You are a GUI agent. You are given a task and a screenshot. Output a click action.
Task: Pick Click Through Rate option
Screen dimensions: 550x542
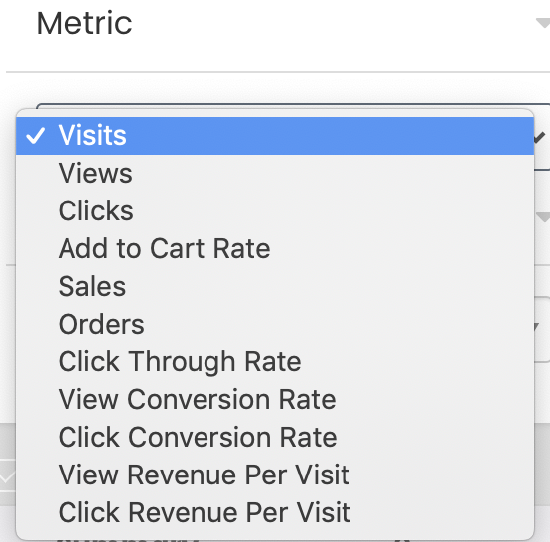[x=275, y=362]
